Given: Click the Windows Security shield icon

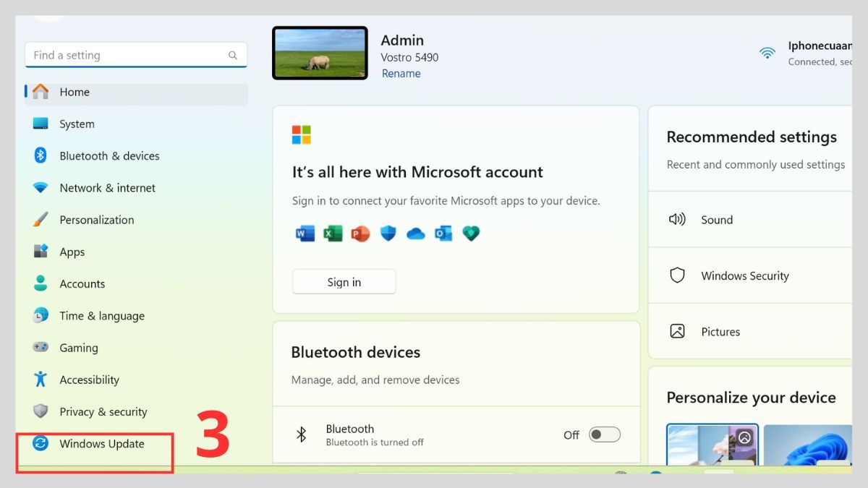Looking at the screenshot, I should pyautogui.click(x=677, y=275).
